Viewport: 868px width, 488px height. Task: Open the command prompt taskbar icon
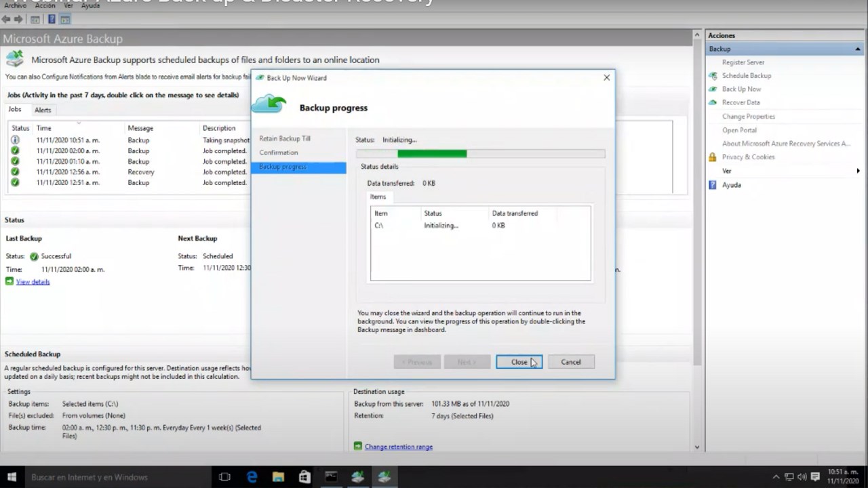coord(331,477)
